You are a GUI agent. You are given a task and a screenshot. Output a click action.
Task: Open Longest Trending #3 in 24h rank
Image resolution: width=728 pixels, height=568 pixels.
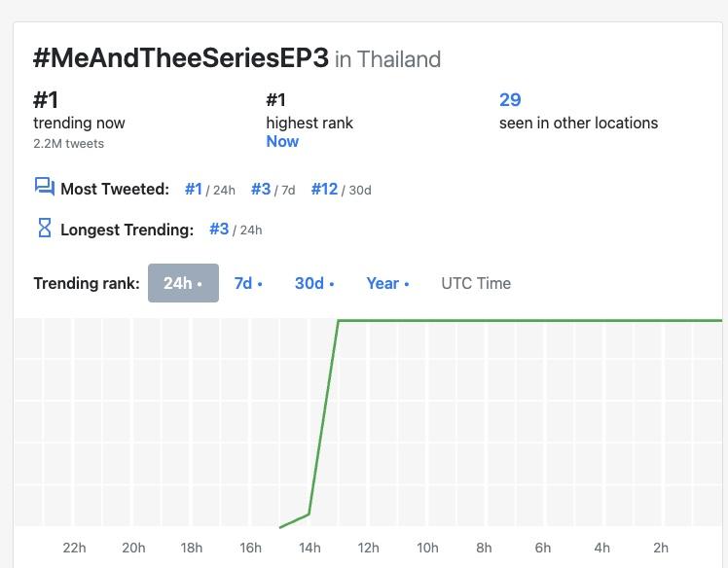point(219,230)
